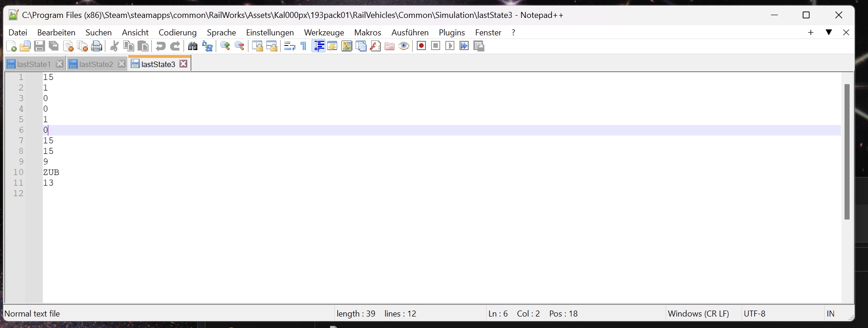Open the Bearbeiten menu

click(56, 33)
